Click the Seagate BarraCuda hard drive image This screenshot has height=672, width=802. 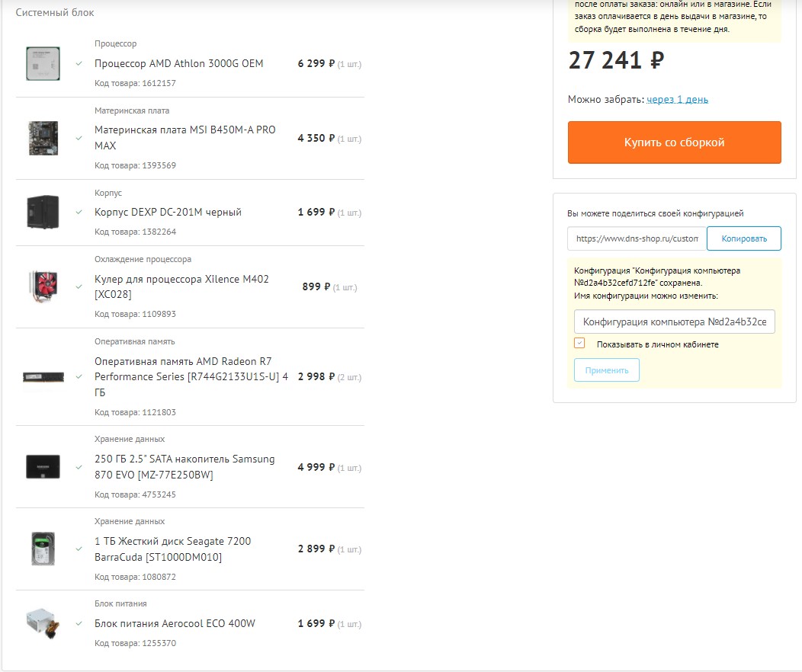43,549
